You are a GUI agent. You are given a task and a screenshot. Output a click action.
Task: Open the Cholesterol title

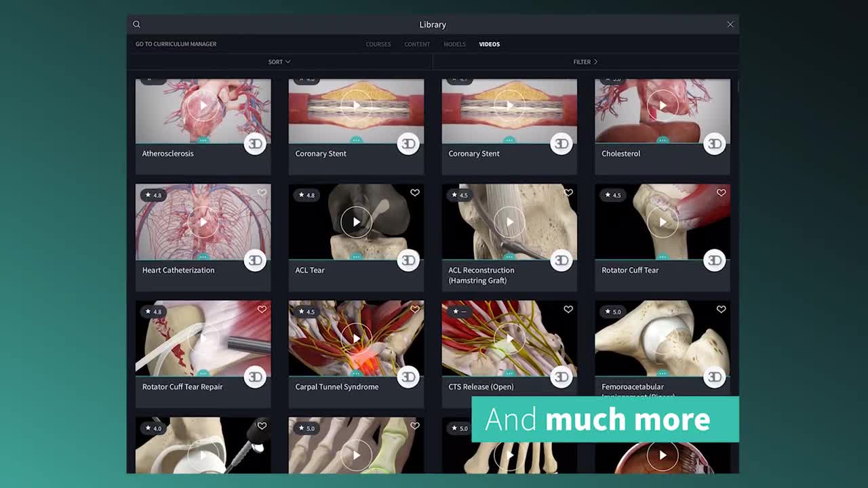(x=620, y=153)
